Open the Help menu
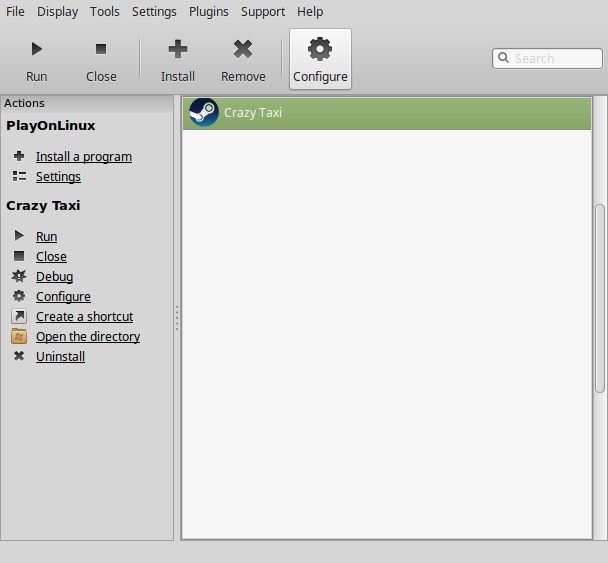 (x=310, y=12)
